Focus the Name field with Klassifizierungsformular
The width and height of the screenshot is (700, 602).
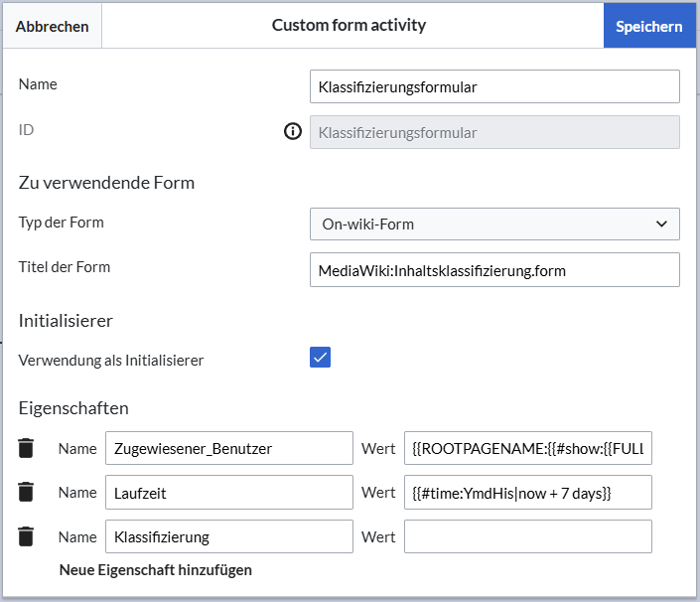[493, 87]
